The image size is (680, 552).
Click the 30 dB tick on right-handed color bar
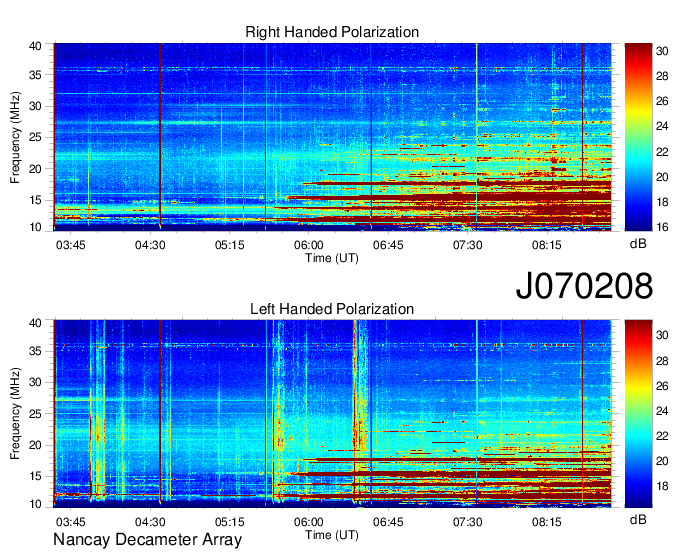[x=662, y=51]
